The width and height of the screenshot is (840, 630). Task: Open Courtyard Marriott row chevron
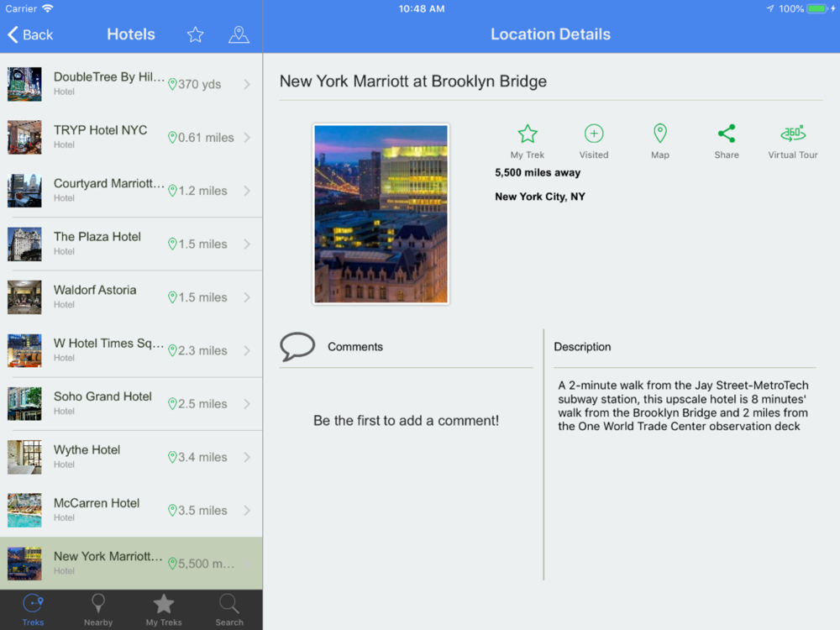[247, 191]
